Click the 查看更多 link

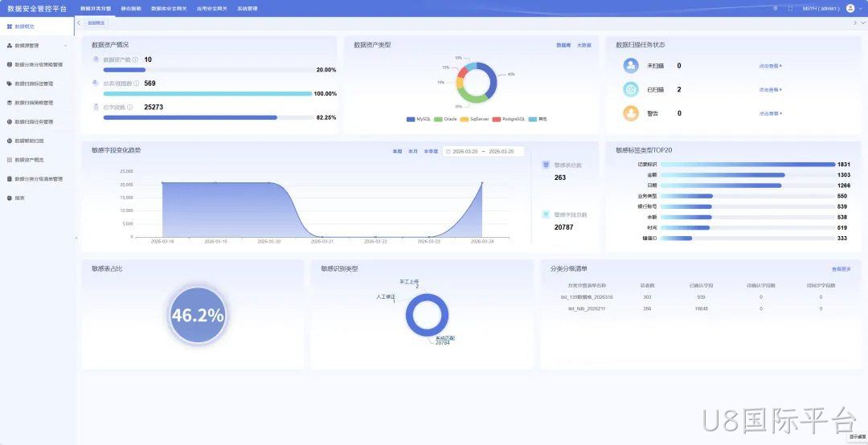click(841, 269)
